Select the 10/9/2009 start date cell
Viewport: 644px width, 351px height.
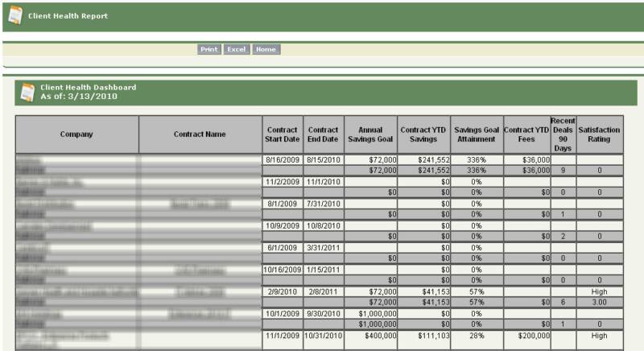point(283,225)
